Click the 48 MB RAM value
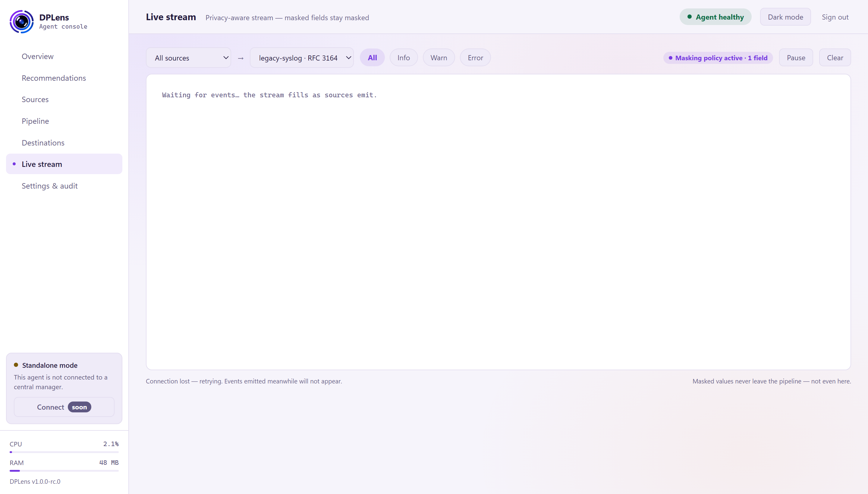The image size is (868, 494). tap(108, 462)
